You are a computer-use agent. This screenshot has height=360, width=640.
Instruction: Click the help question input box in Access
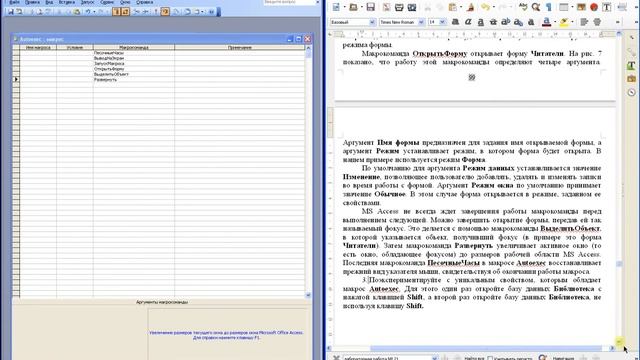coord(289,2)
